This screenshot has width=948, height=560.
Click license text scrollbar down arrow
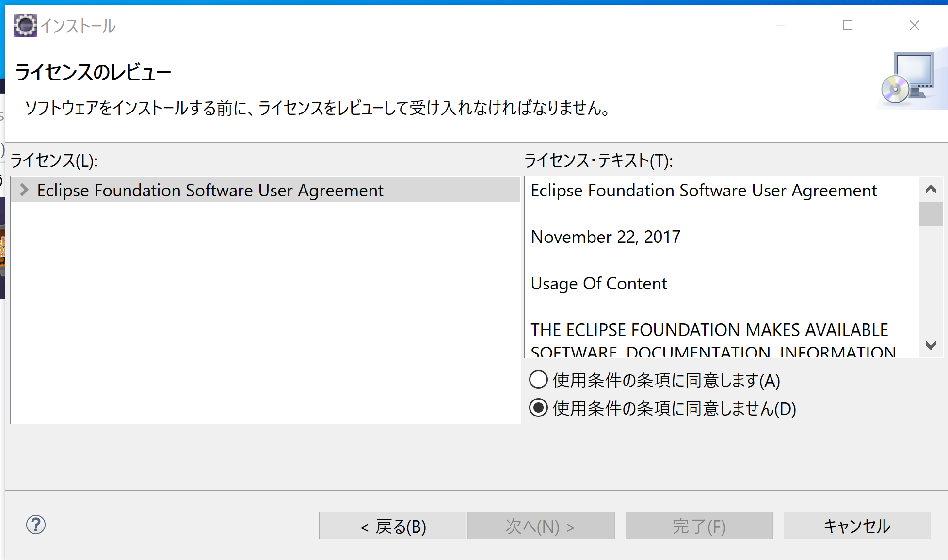pyautogui.click(x=931, y=345)
